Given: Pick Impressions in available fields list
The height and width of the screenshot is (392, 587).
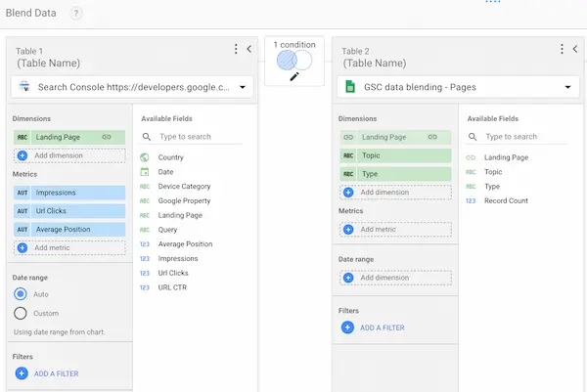Looking at the screenshot, I should tap(178, 259).
